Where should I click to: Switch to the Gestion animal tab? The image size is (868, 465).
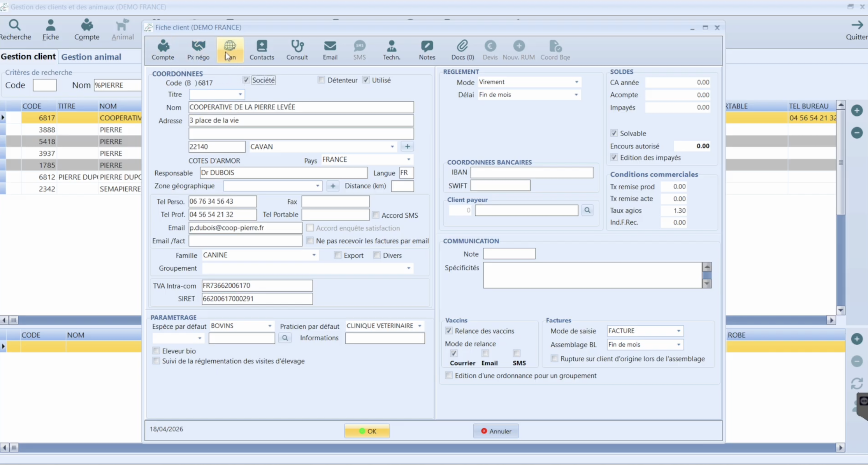(91, 56)
